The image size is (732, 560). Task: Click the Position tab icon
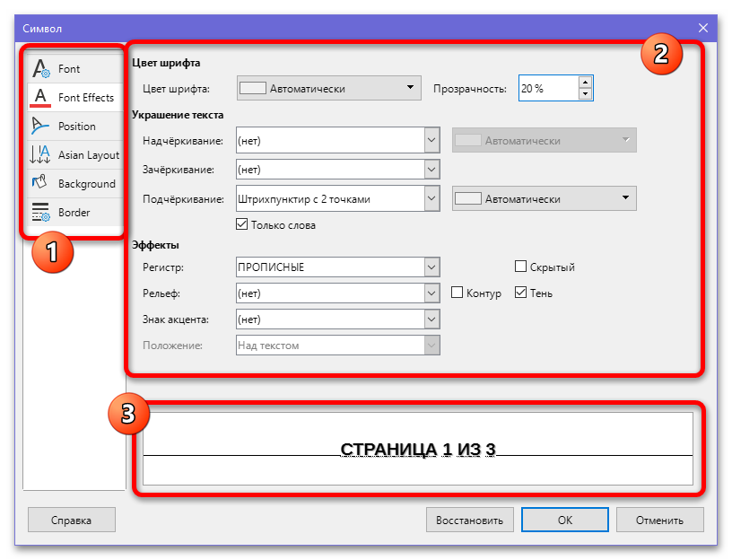40,127
